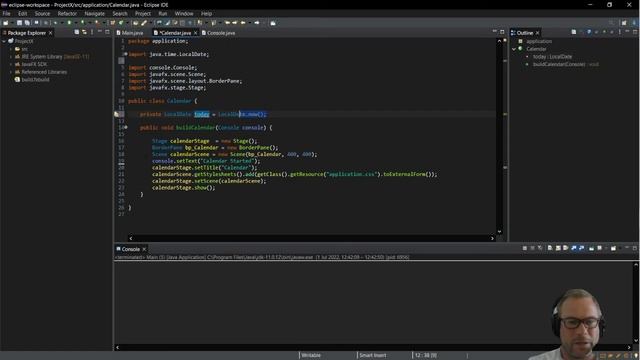Expand the ProjectX project node
This screenshot has height=360, width=640.
click(4, 41)
